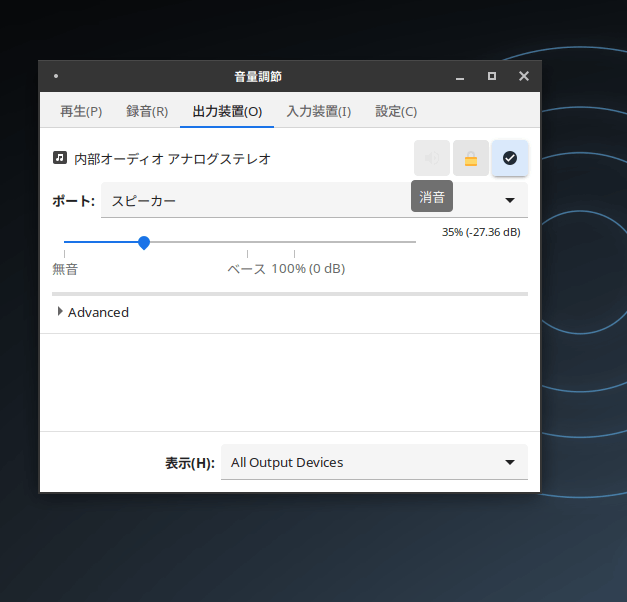Toggle the set-as-fallback checkmark button
The image size is (627, 602).
tap(510, 158)
